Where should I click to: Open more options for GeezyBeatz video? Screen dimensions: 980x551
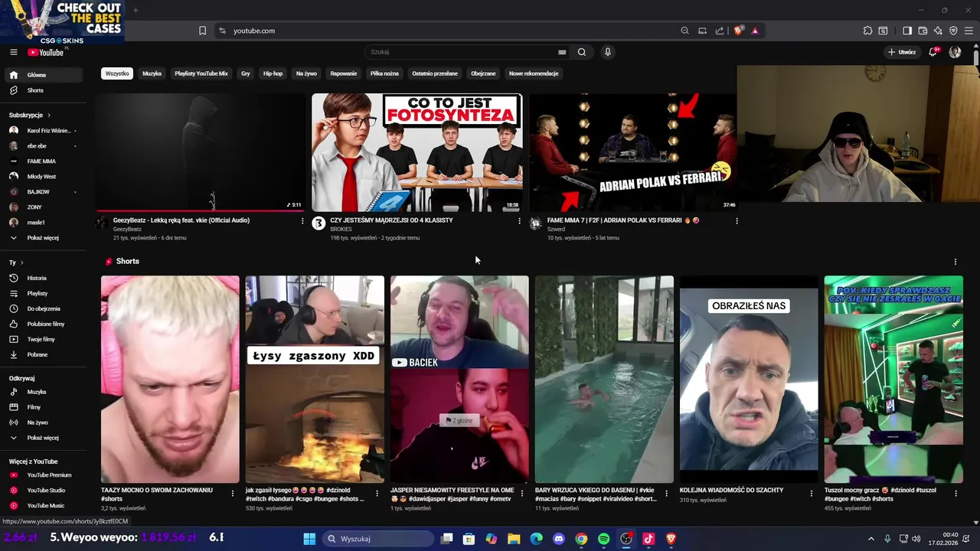[x=302, y=221]
